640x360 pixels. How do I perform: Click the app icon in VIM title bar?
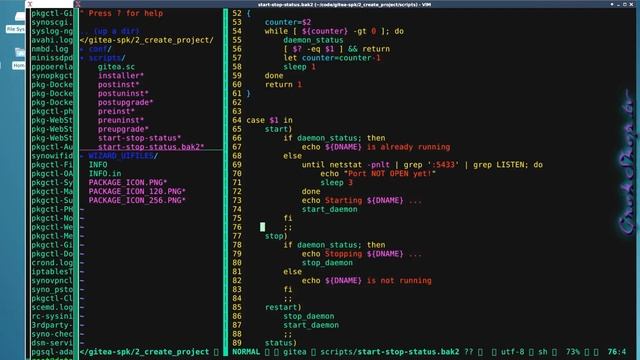[x=78, y=4]
